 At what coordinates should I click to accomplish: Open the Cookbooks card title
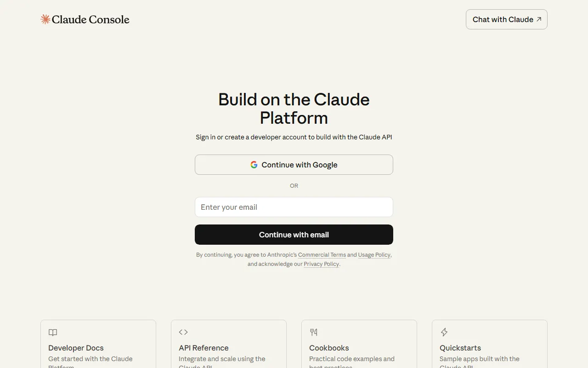pyautogui.click(x=329, y=348)
